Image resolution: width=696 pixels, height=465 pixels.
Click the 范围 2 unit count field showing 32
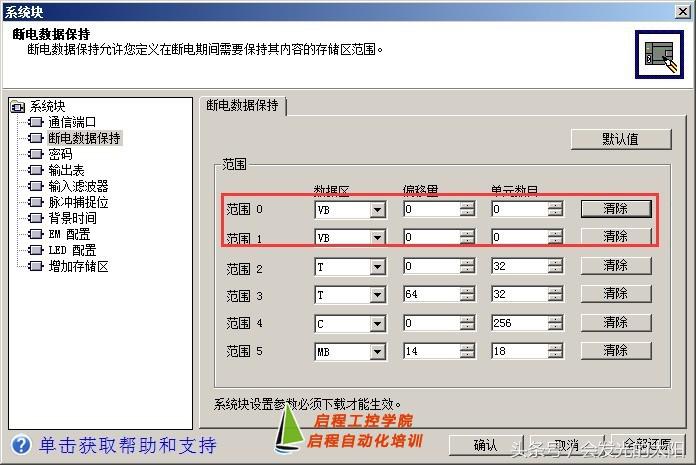[519, 266]
